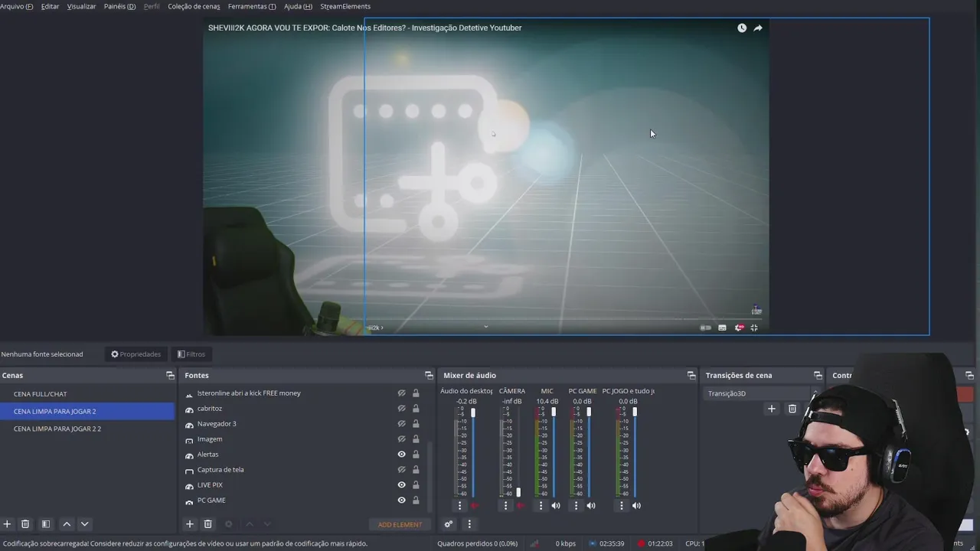This screenshot has height=551, width=980.
Task: Open the Visualizar menu
Action: tap(82, 6)
